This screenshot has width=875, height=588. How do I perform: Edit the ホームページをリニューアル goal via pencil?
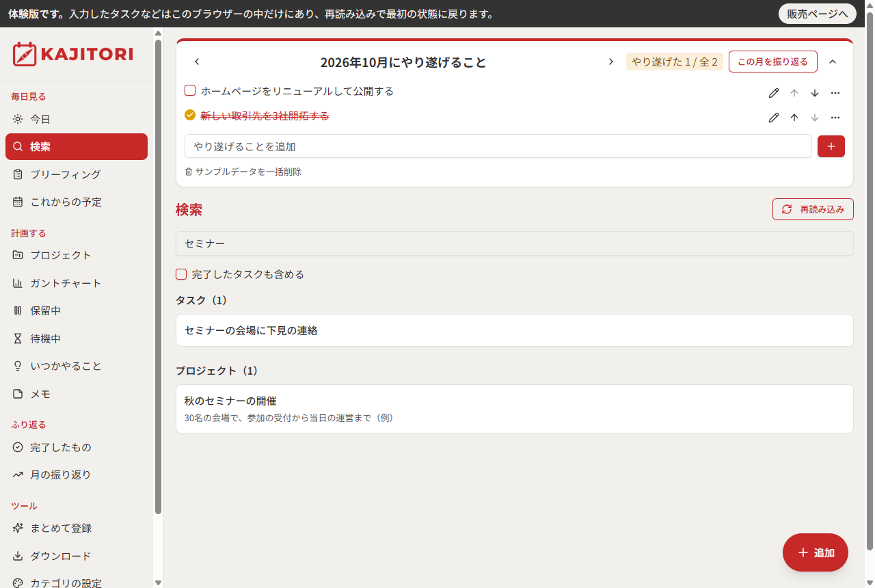[774, 93]
